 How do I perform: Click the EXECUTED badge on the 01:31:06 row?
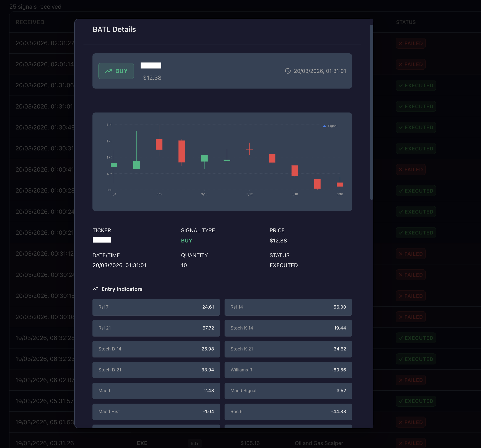[x=416, y=85]
